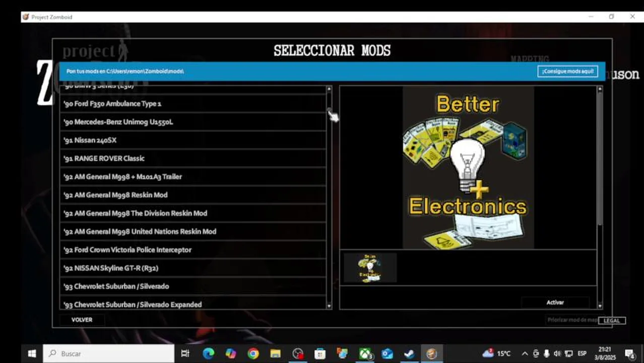
Task: Click the microphone tray icon
Action: [x=547, y=353]
